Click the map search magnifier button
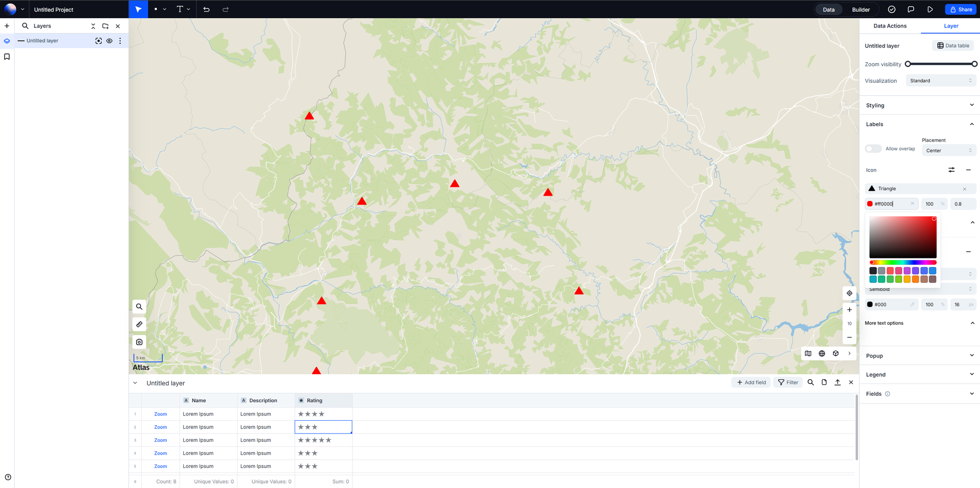This screenshot has width=980, height=488. 139,307
